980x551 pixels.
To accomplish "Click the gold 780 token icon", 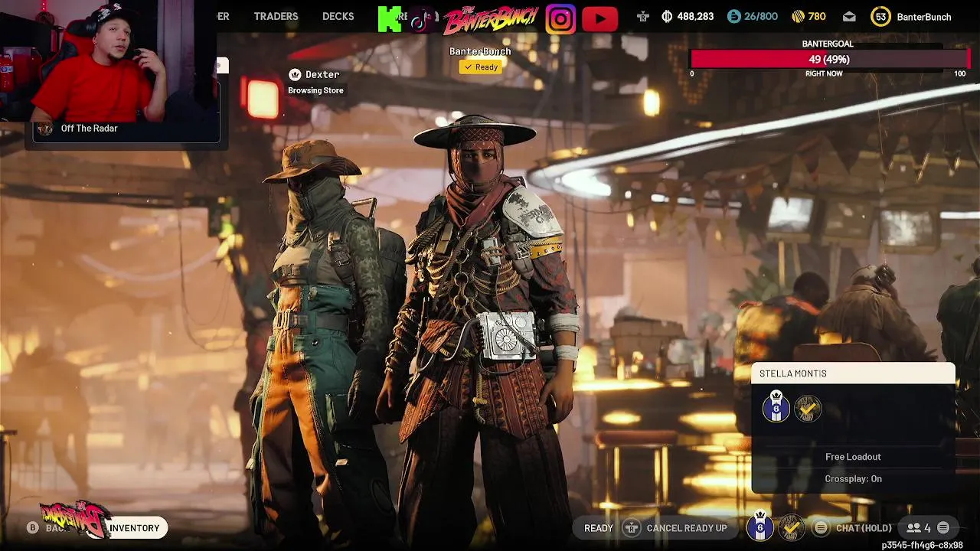I will [798, 16].
